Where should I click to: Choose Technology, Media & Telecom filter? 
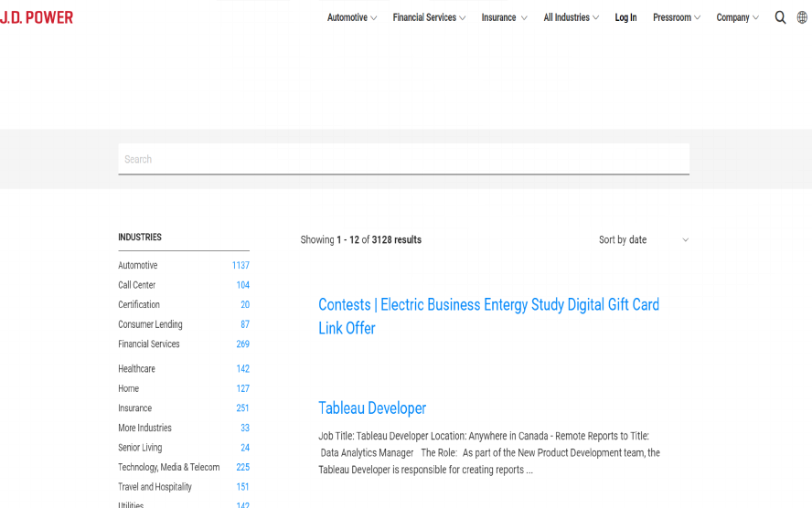(x=169, y=468)
